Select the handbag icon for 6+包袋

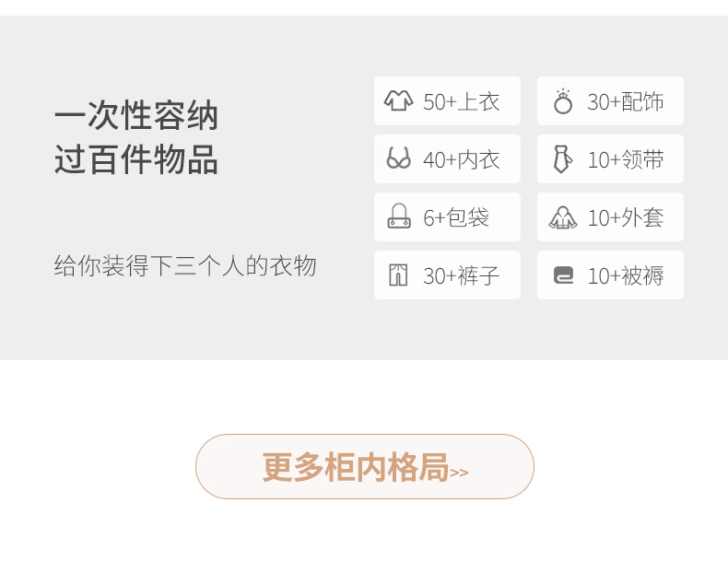[x=399, y=216]
